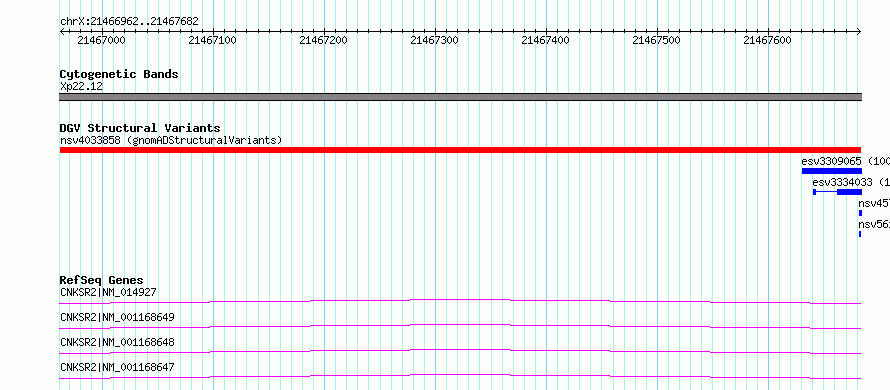Viewport: 890px width, 390px height.
Task: Click the Xp22.12 band label
Action: point(81,87)
